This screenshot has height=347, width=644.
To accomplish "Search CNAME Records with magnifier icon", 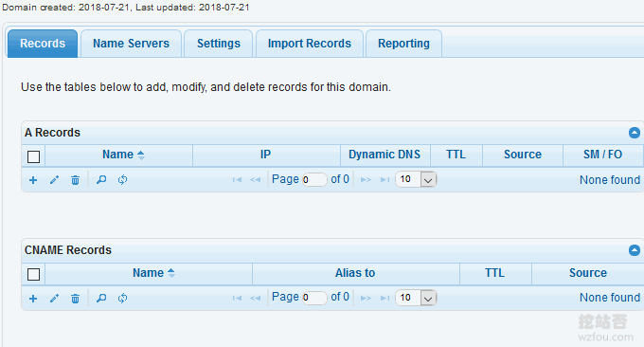I will click(101, 298).
